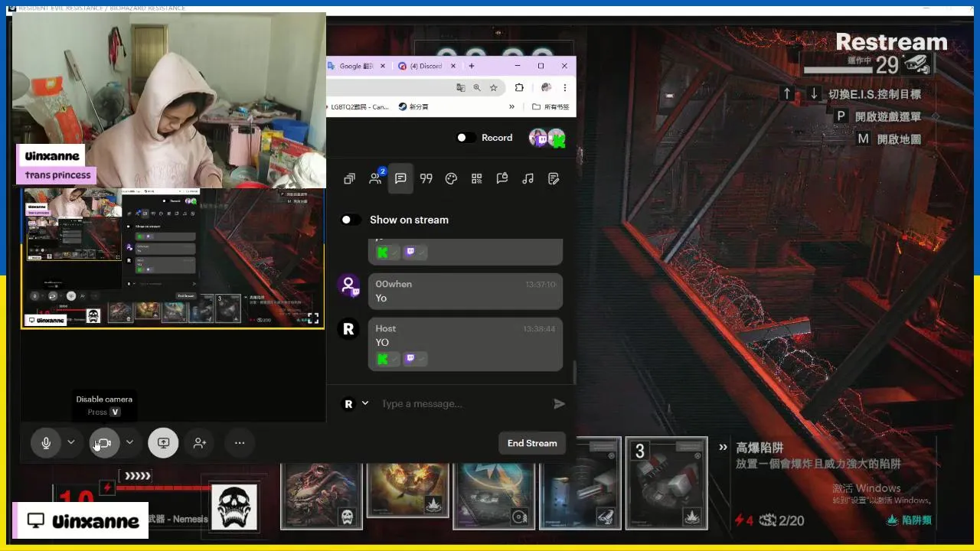
Task: Expand the » arrow beside 高爆陷阱
Action: [x=723, y=448]
